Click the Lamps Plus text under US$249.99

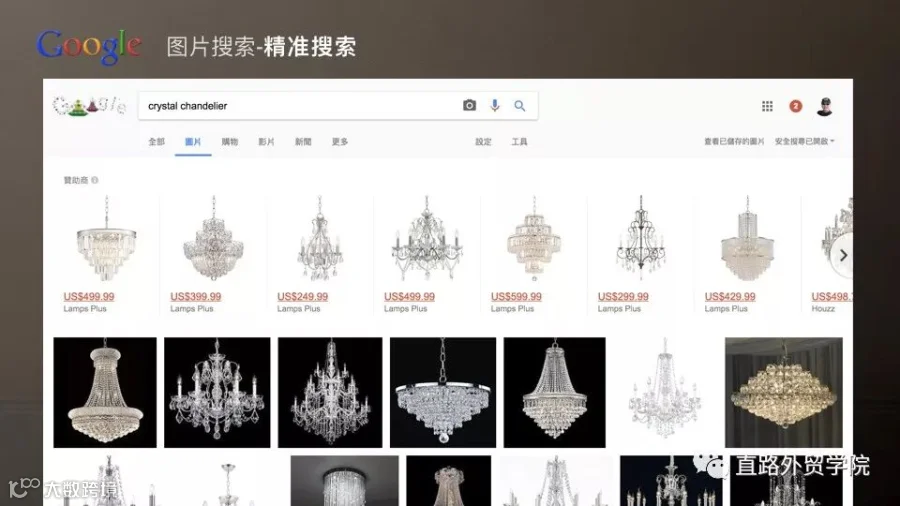coord(298,309)
